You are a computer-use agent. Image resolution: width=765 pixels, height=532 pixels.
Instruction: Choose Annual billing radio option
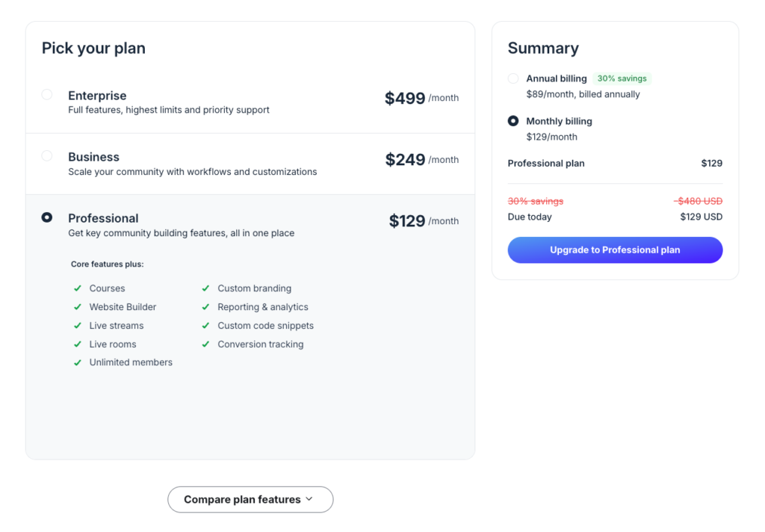point(513,78)
